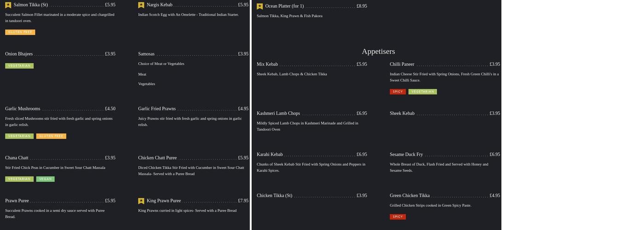Click the star icon next to Nargis Kebab
This screenshot has width=644, height=230.
pos(141,5)
